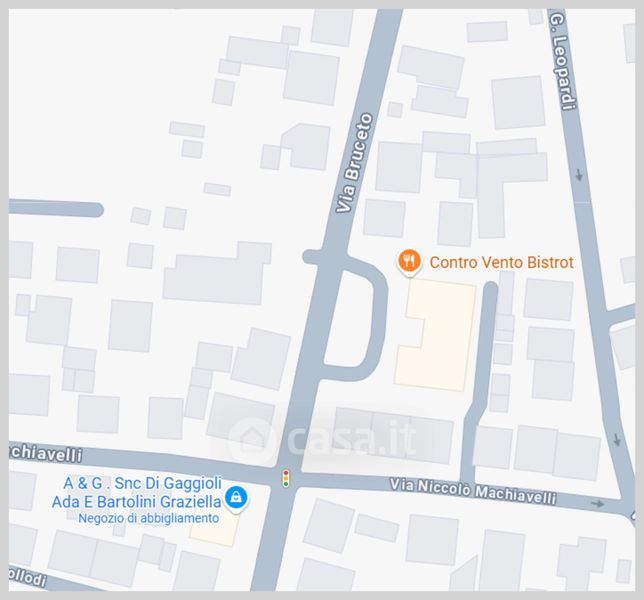Click the house icon in casa.it watermark

[x=251, y=440]
